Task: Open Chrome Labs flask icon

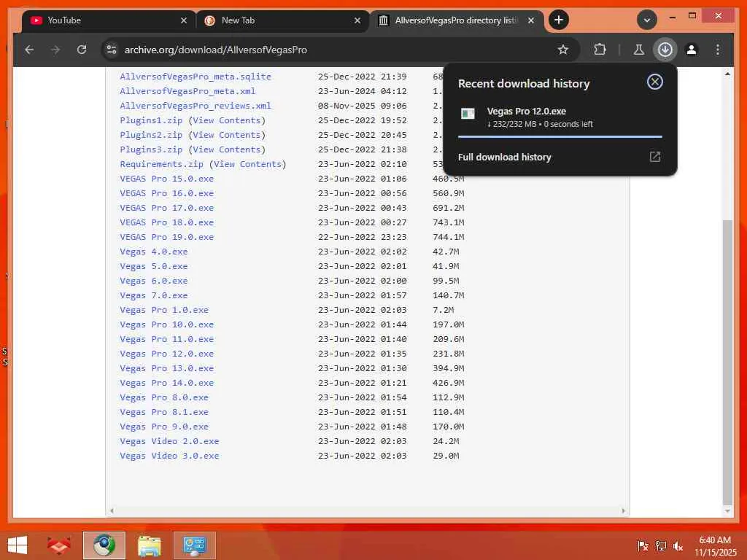Action: [639, 50]
